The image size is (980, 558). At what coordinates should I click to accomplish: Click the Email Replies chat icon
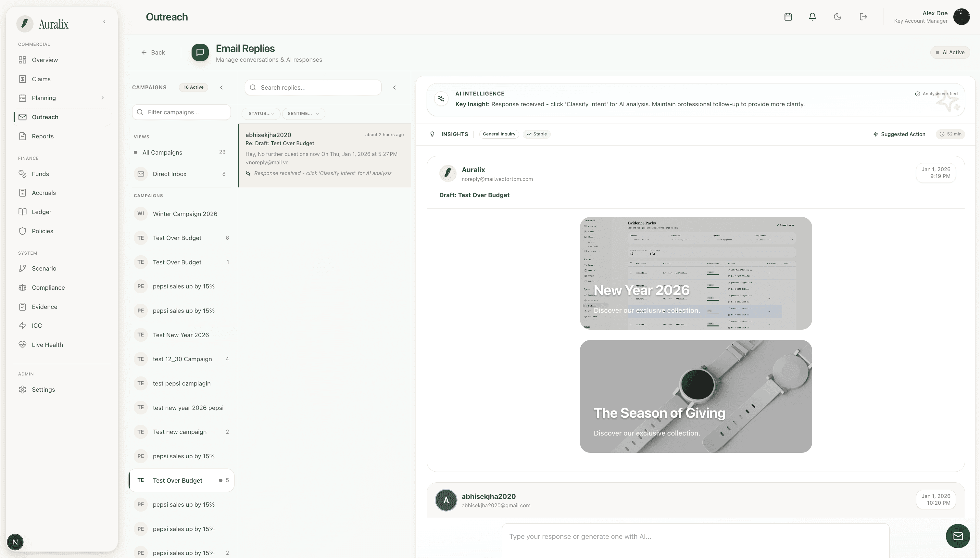click(200, 53)
